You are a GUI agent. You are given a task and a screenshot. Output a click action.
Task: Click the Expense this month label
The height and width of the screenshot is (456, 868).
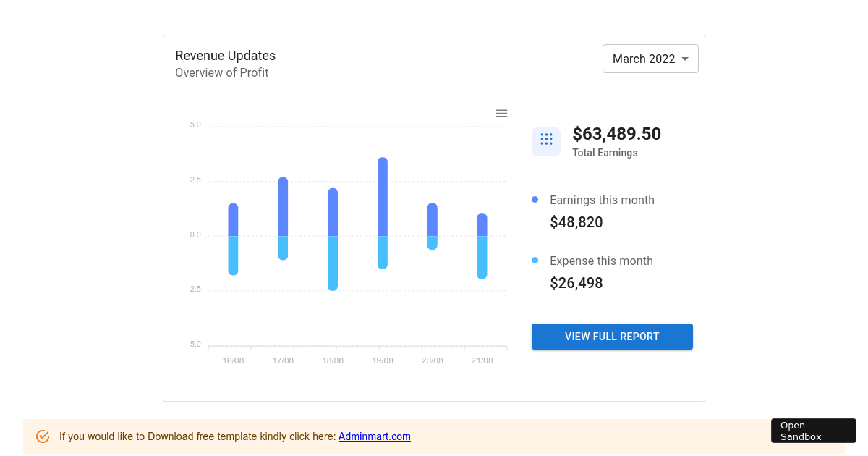601,261
